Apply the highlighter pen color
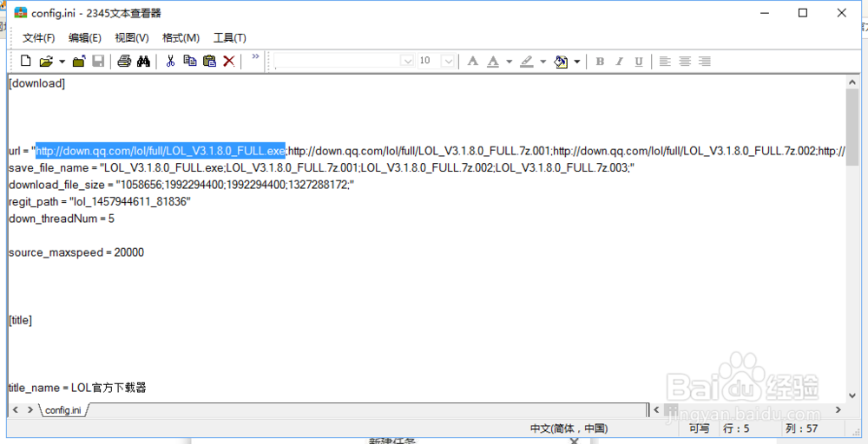This screenshot has height=444, width=868. (x=527, y=61)
